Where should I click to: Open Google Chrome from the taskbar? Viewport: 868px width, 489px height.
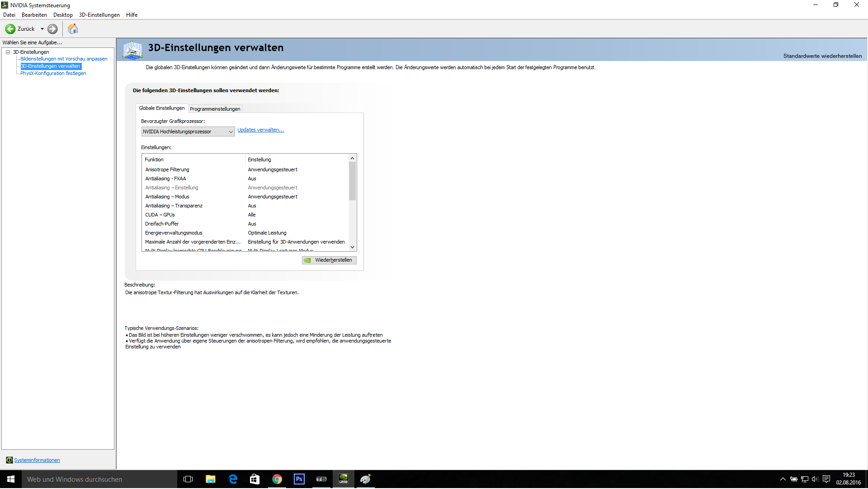click(277, 480)
